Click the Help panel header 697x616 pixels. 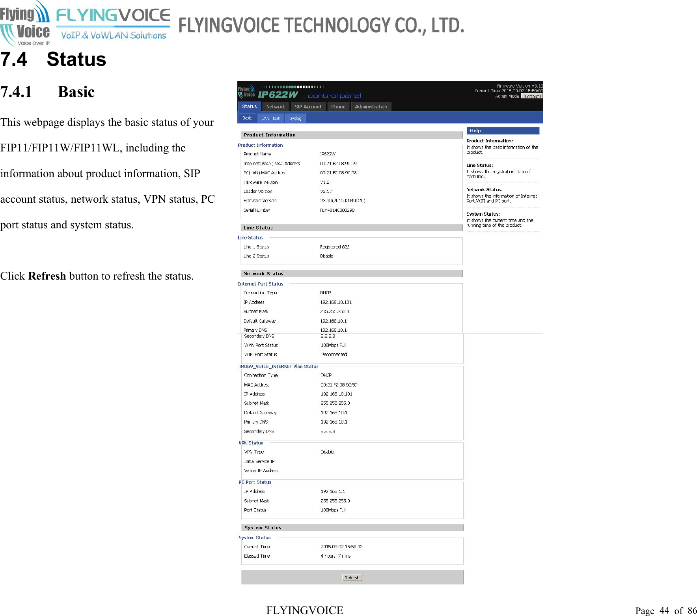click(x=503, y=131)
